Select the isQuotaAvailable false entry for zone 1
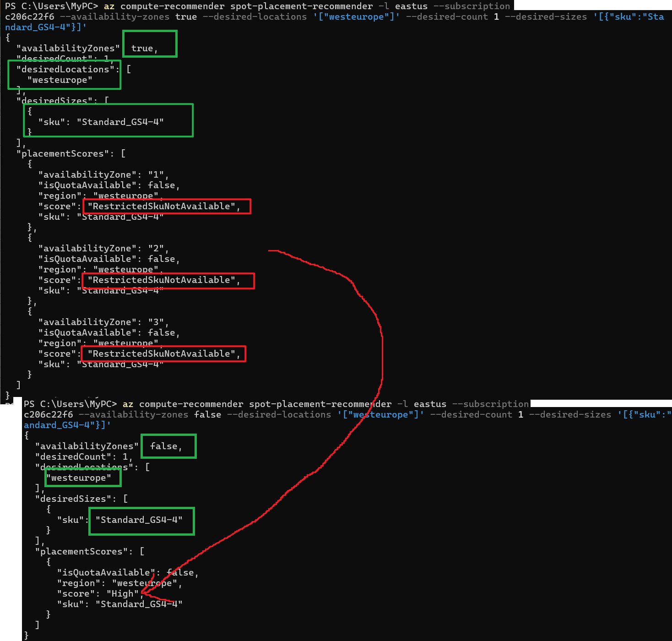The height and width of the screenshot is (641, 672). [108, 185]
